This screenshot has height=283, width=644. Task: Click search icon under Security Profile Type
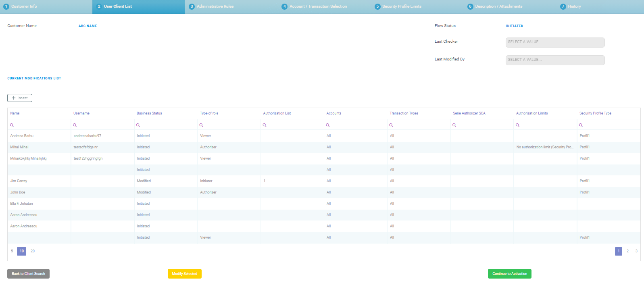[581, 125]
